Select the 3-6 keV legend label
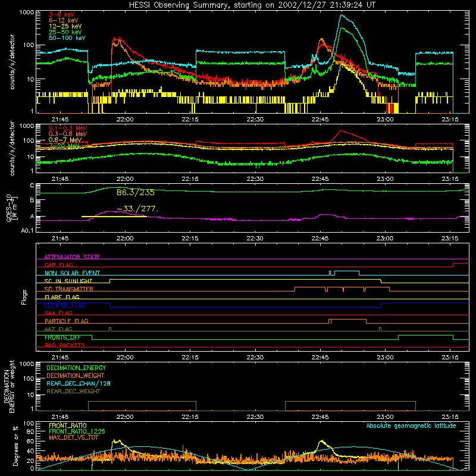Viewport: 476px width, 476px height. (62, 14)
